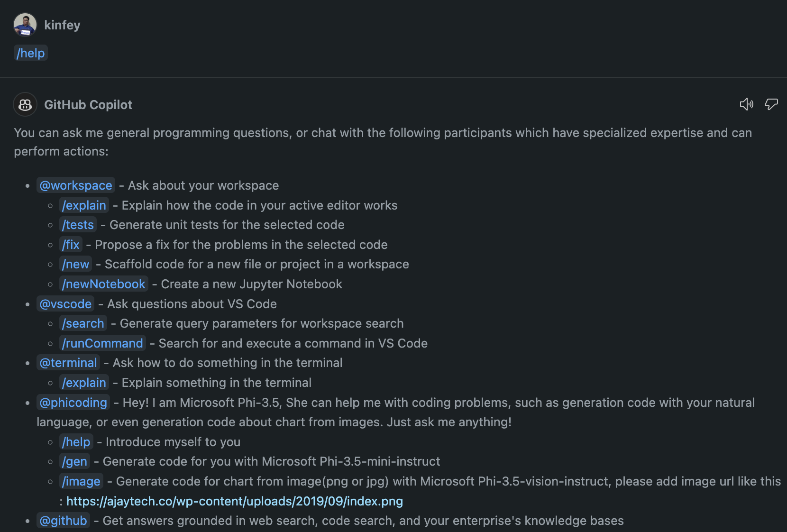The height and width of the screenshot is (532, 787).
Task: Click the /help command in kinfey's message
Action: (31, 53)
